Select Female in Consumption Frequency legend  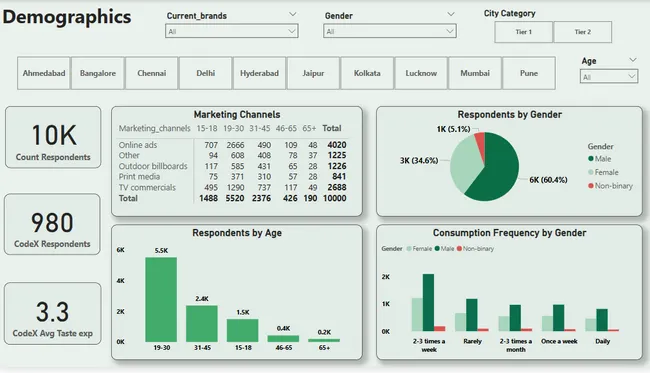pyautogui.click(x=419, y=249)
